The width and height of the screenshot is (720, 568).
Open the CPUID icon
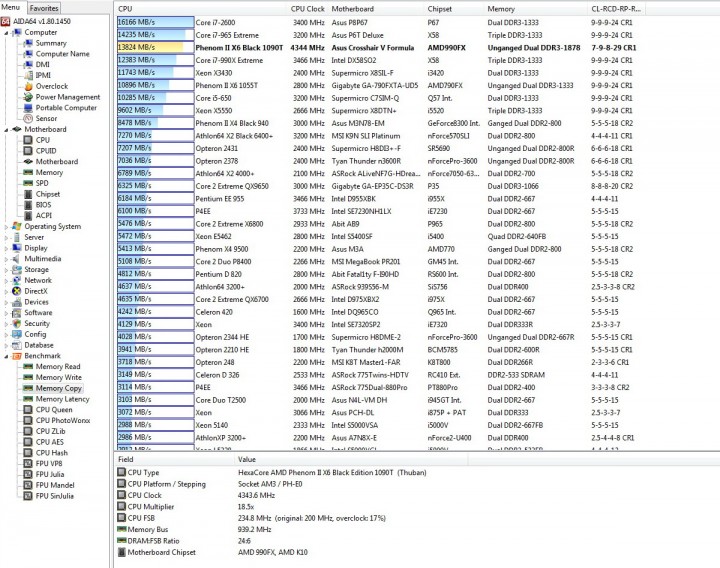point(28,151)
